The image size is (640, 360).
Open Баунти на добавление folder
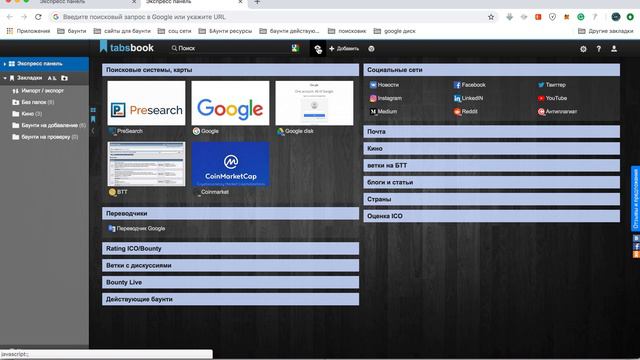49,125
